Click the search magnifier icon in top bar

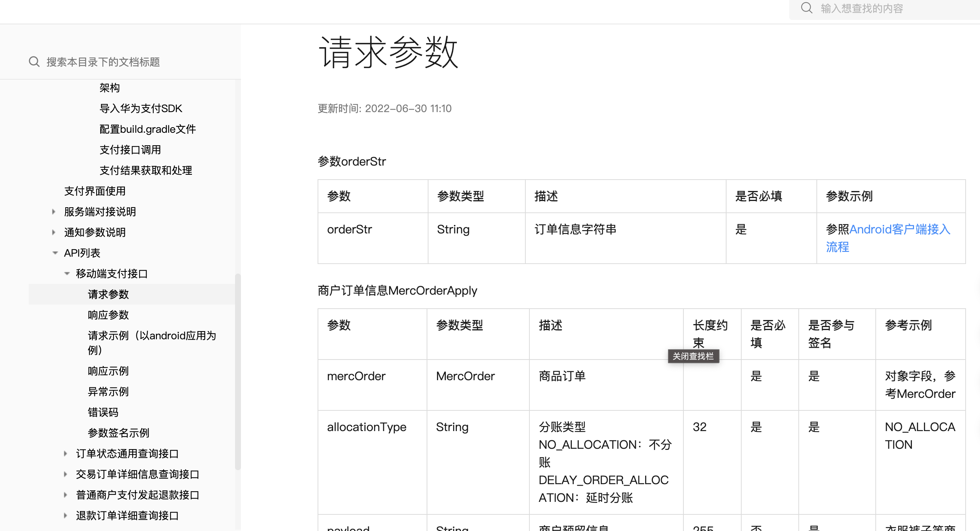point(806,8)
